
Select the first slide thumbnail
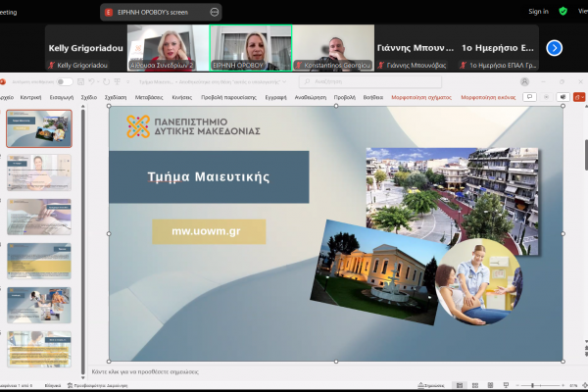pyautogui.click(x=39, y=128)
